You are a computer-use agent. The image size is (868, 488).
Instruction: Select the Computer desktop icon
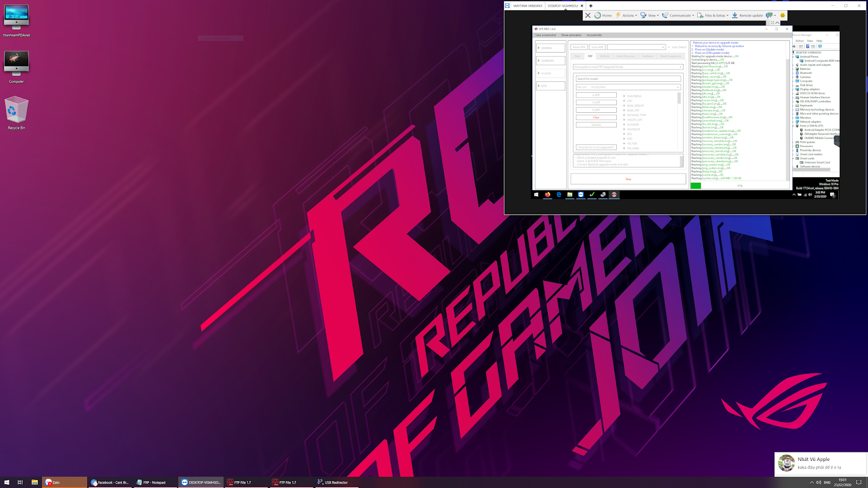click(x=16, y=67)
